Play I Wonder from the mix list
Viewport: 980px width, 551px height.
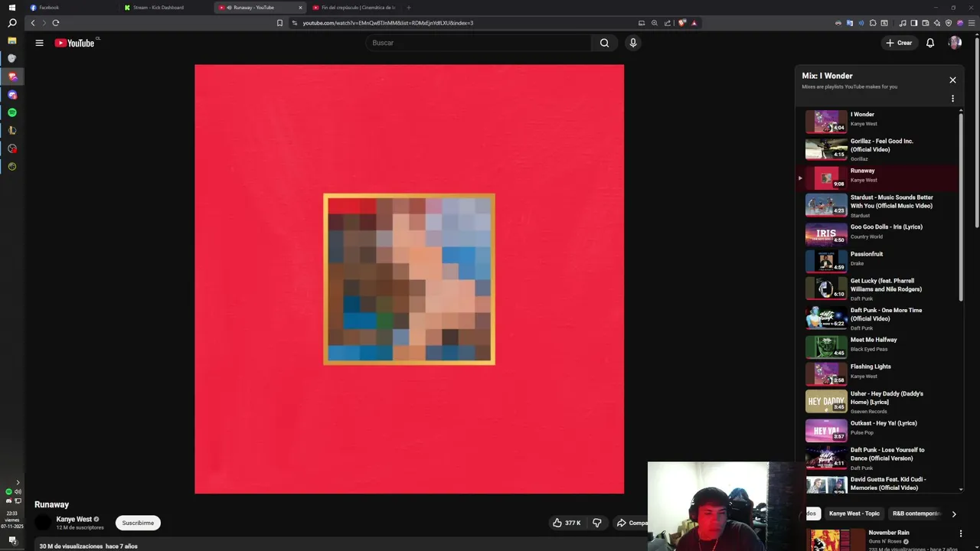tap(877, 122)
